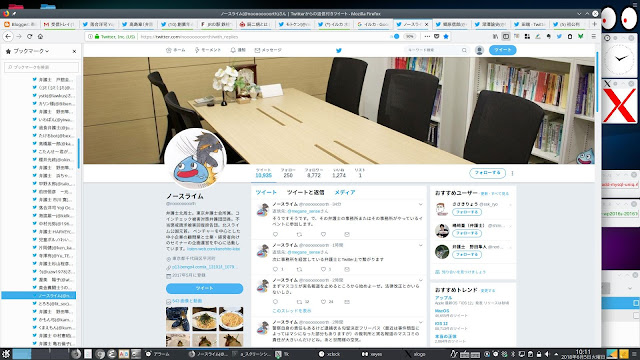Click the @megane_sense mention in first tweet
Image resolution: width=640 pixels, height=360 pixels.
click(x=304, y=211)
